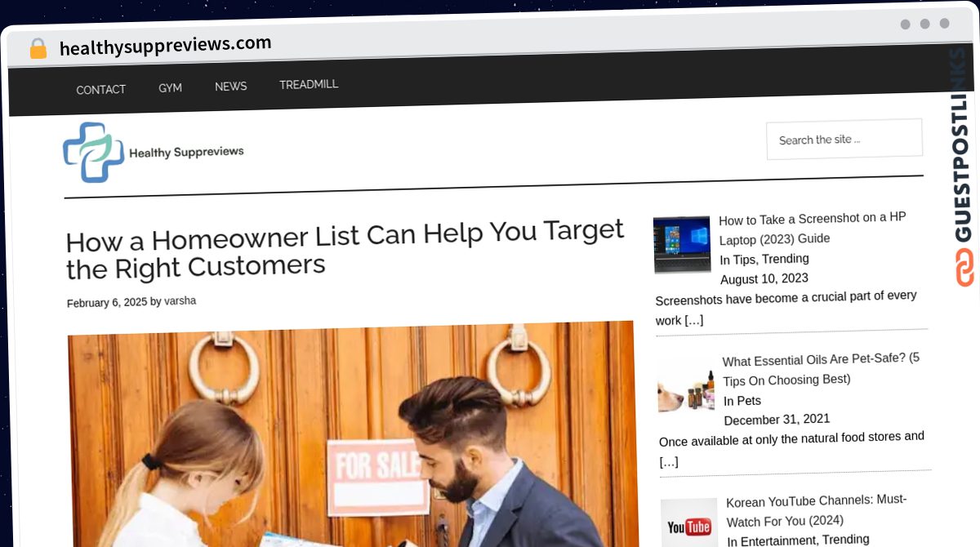Screen dimensions: 980x547
Task: Click the YouTube logo thumbnail
Action: point(689,523)
